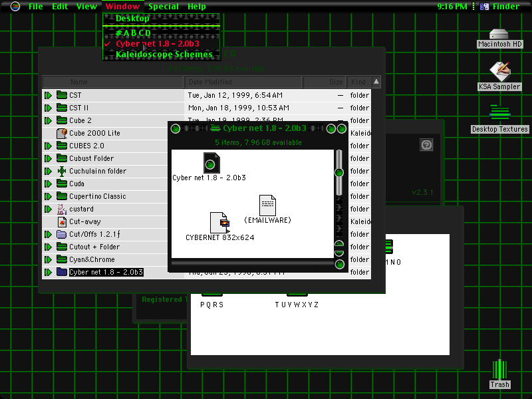Toggle the sort order arrow button
This screenshot has width=532, height=399.
pos(376,82)
